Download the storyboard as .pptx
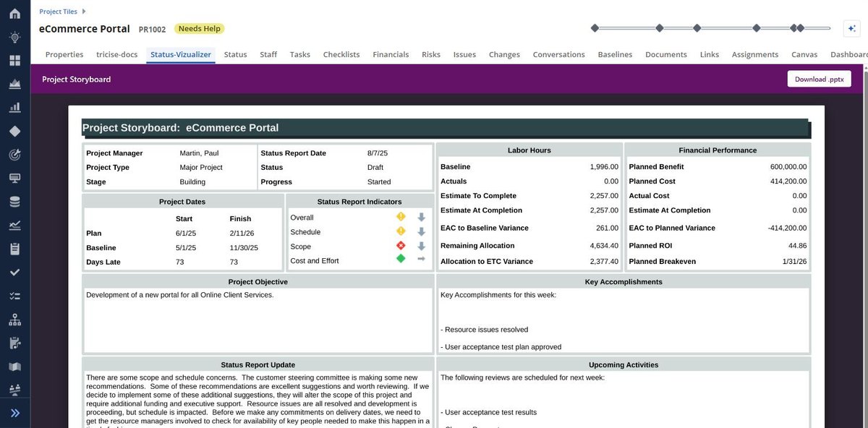The height and width of the screenshot is (428, 868). pos(820,79)
